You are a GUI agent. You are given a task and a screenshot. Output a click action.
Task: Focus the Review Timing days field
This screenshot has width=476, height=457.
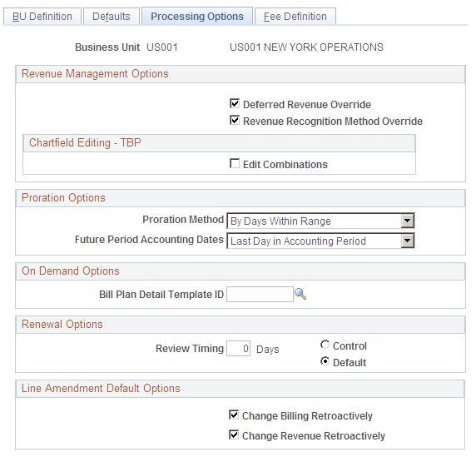coord(238,348)
